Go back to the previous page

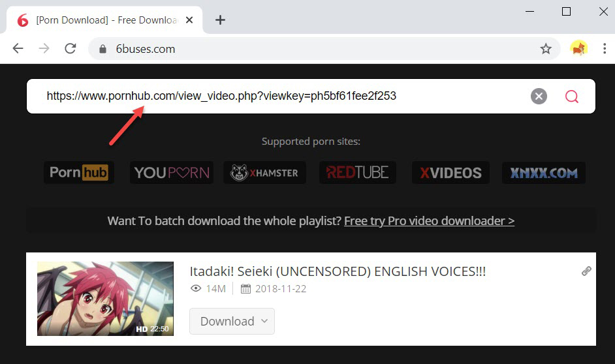click(18, 48)
